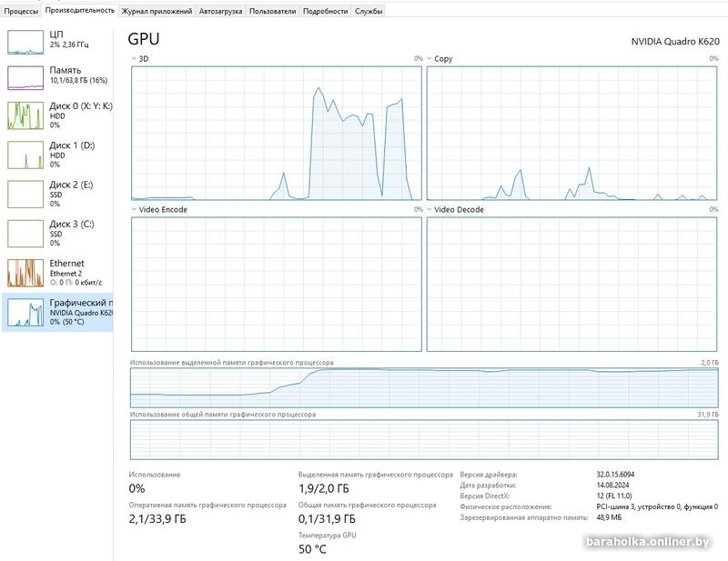Go to the Подробности tab

(x=325, y=11)
